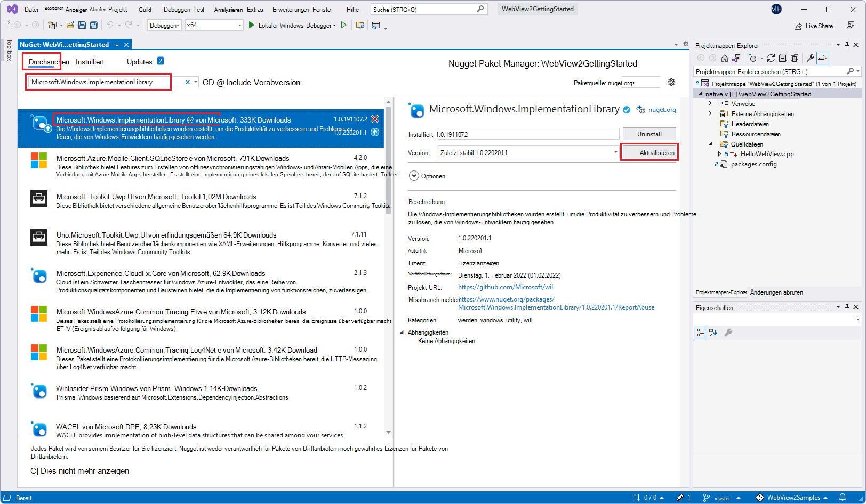Expand the Verweise tree node
Image resolution: width=866 pixels, height=504 pixels.
(710, 103)
